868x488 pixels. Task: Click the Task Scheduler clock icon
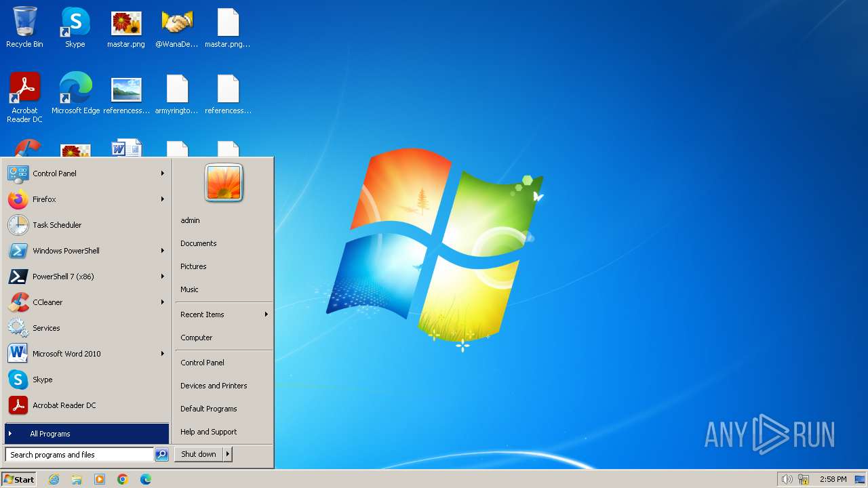[x=18, y=225]
